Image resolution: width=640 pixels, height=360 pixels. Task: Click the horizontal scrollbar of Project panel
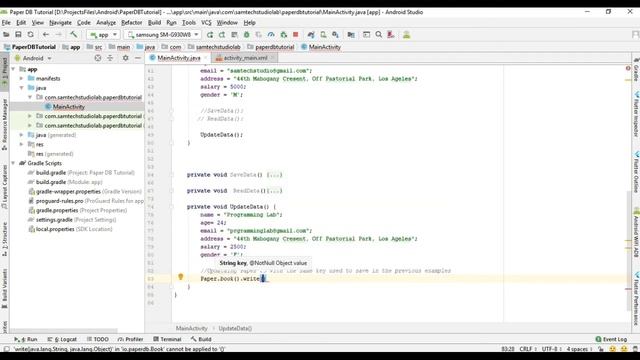pos(65,331)
